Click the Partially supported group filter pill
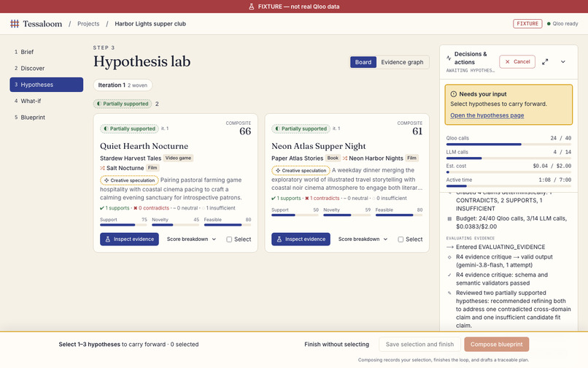The image size is (588, 368). coord(123,104)
